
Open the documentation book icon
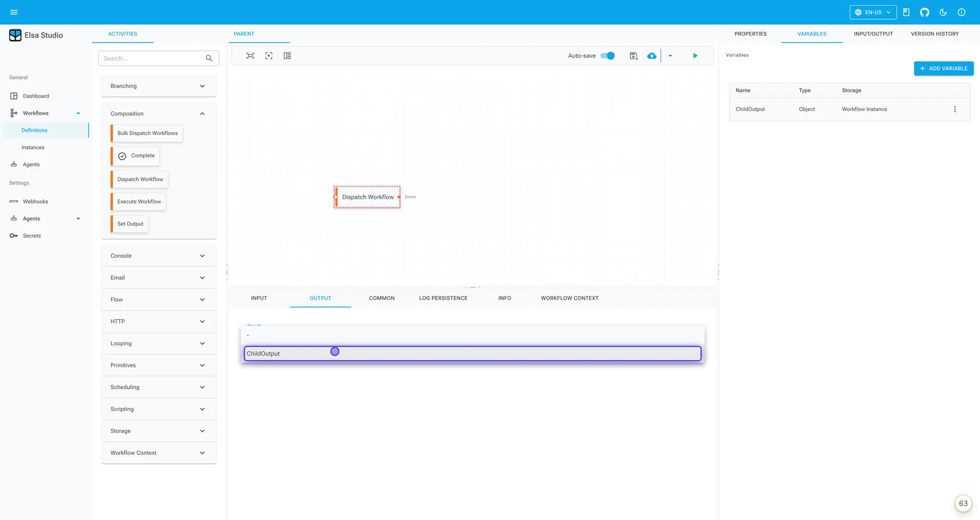pyautogui.click(x=906, y=12)
